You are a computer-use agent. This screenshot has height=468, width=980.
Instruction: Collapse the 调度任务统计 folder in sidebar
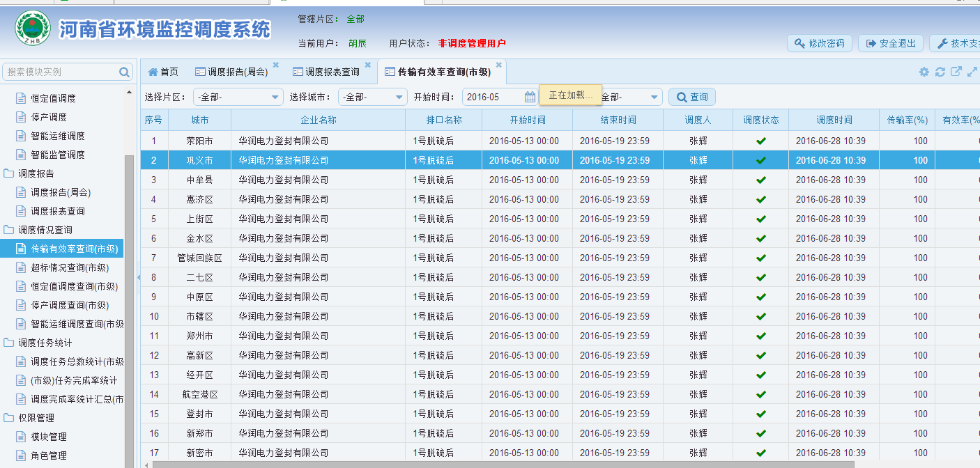[x=9, y=343]
